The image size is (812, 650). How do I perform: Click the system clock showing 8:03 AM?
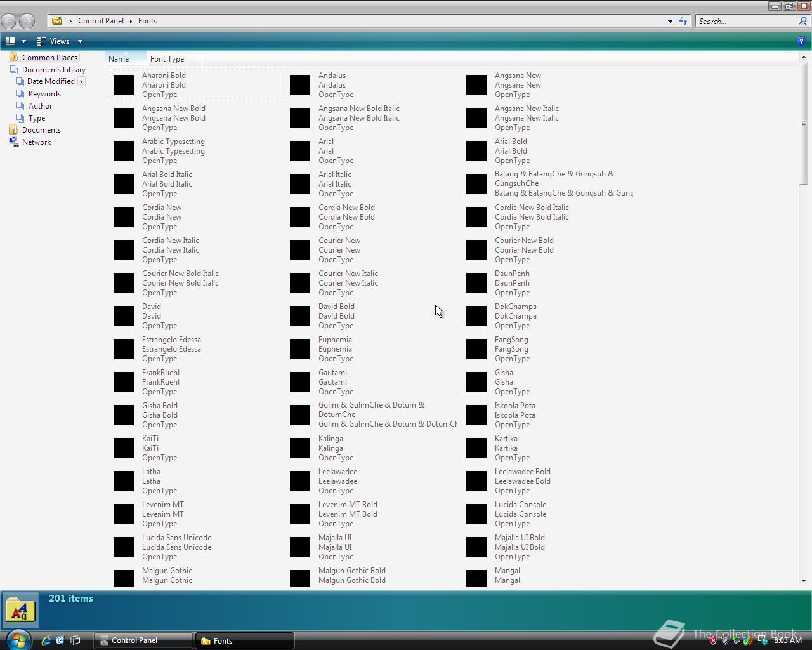788,640
